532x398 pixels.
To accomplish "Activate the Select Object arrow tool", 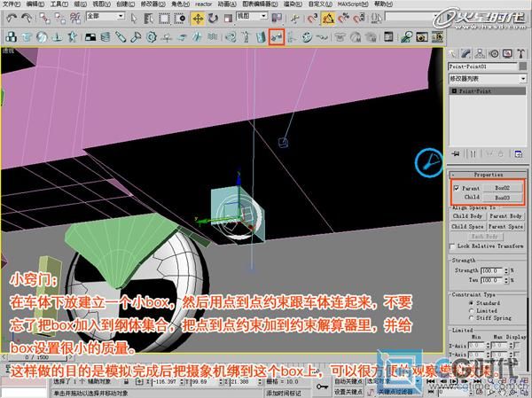I will [x=134, y=19].
